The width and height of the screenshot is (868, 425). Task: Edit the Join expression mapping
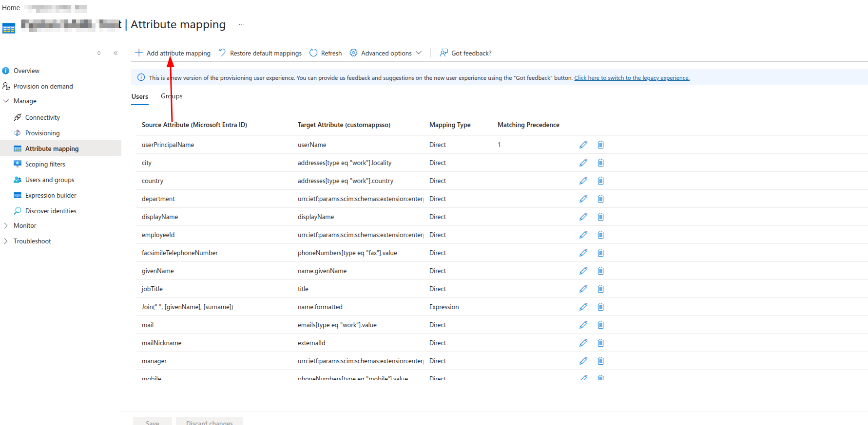583,307
